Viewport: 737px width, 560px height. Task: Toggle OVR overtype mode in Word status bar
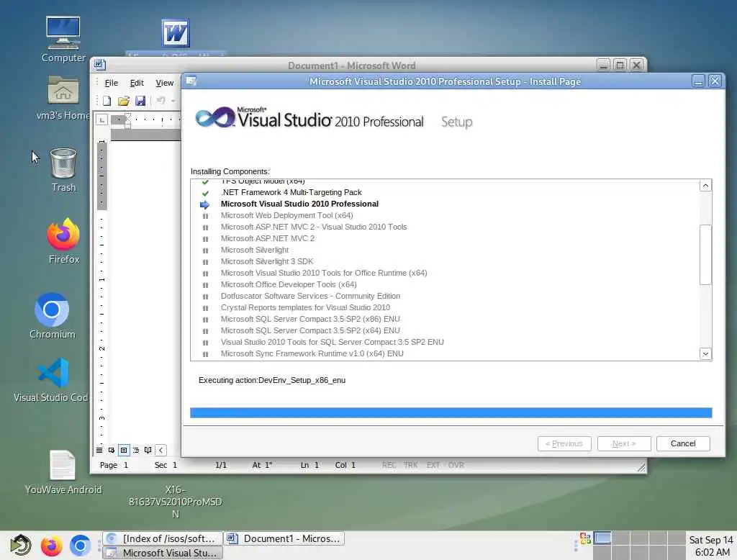point(456,465)
